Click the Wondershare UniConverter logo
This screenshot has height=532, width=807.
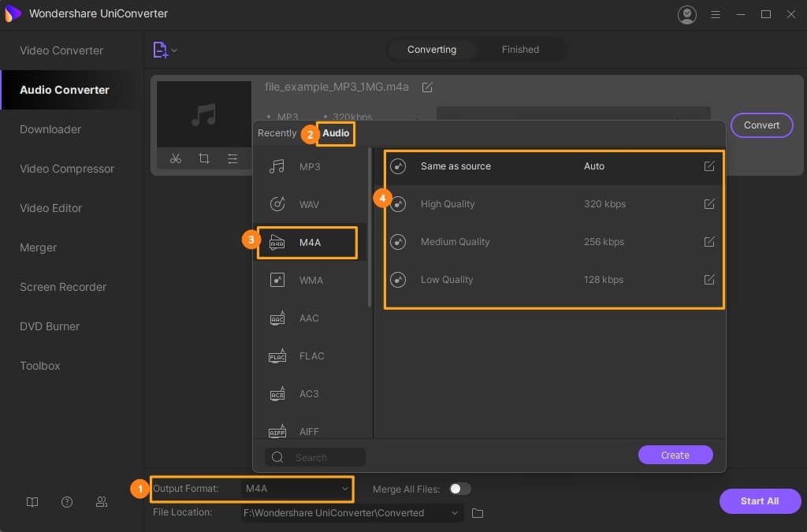(x=13, y=13)
